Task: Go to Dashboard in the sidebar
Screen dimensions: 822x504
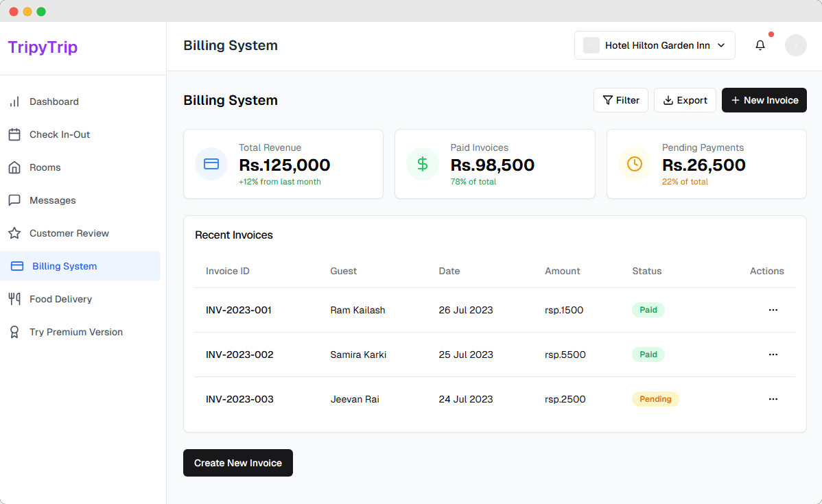Action: 54,101
